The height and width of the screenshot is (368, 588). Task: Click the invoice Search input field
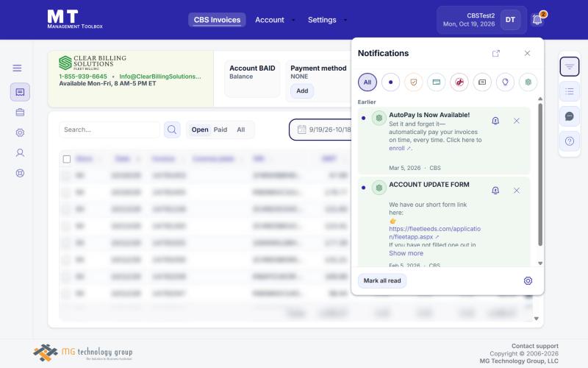coord(109,130)
